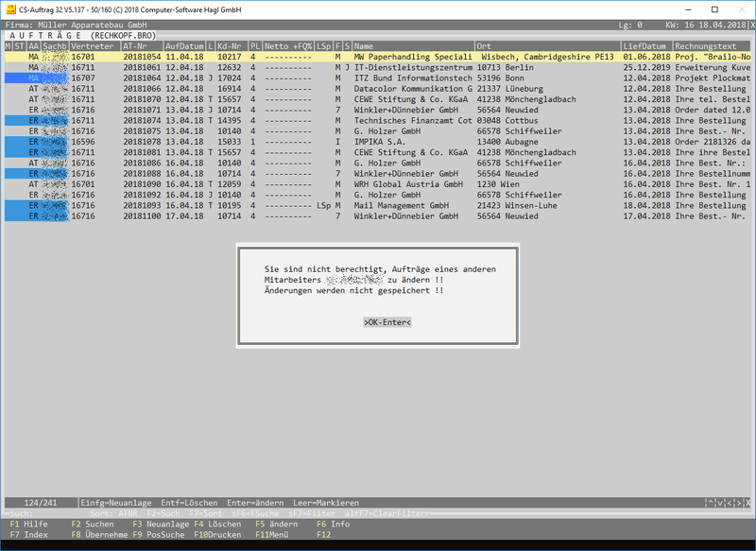This screenshot has width=756, height=551.
Task: Print using F10 Drucken
Action: [217, 535]
